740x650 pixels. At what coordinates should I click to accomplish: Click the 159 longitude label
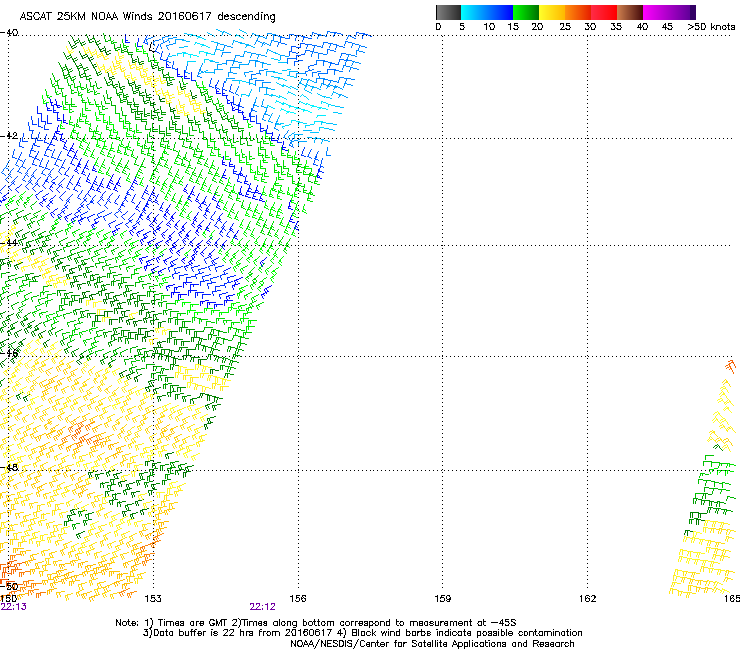pos(443,599)
